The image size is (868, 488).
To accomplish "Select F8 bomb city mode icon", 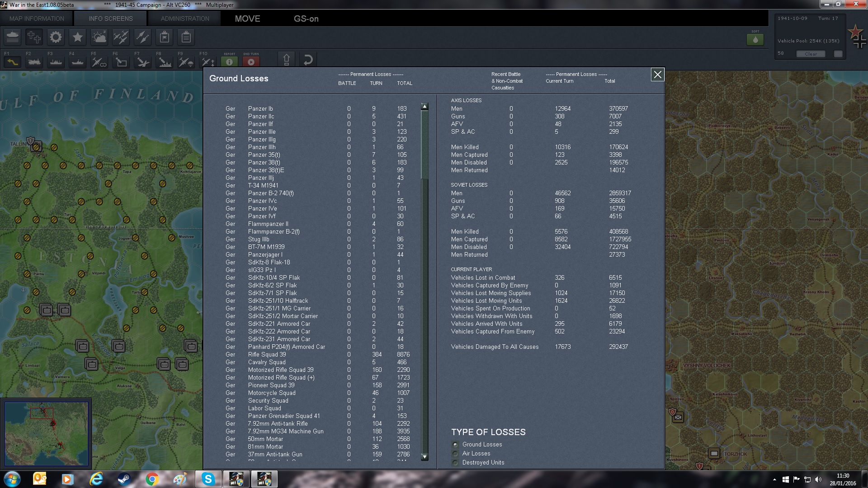I will (x=164, y=62).
